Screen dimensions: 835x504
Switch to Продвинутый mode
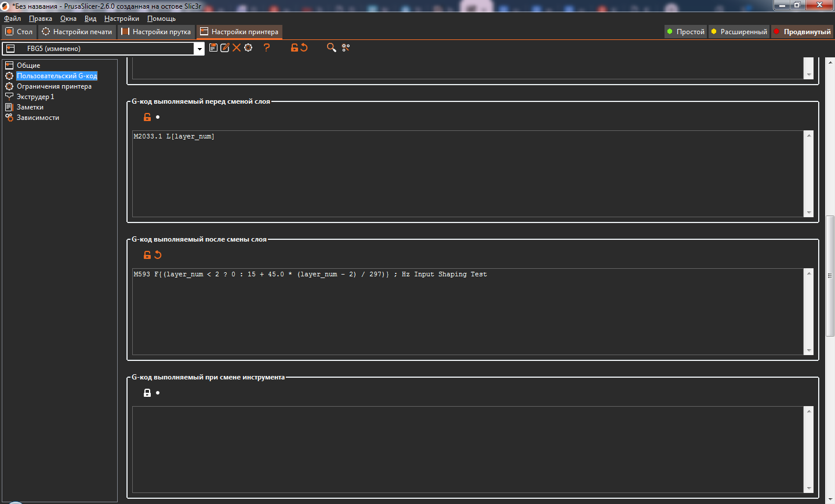803,32
